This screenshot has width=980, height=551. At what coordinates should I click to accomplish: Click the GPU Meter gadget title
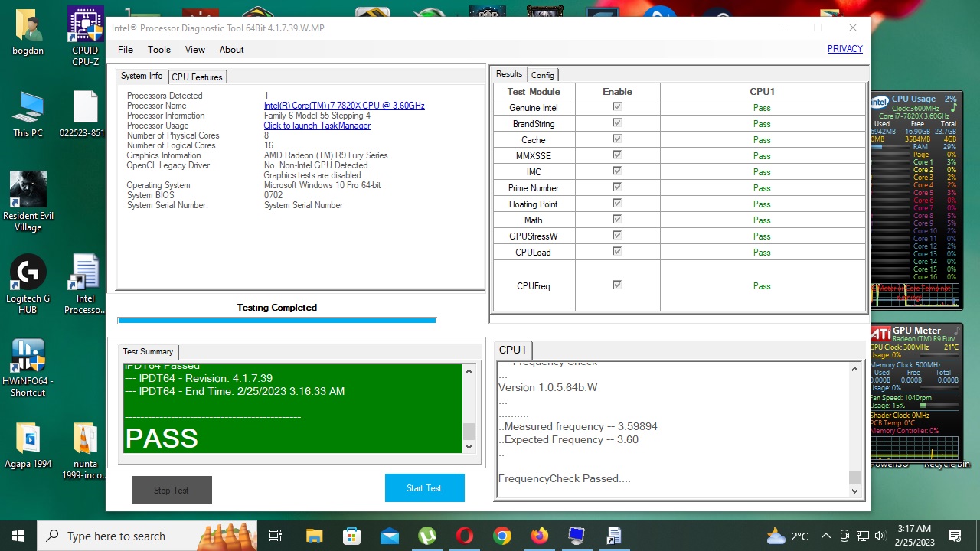pyautogui.click(x=916, y=331)
